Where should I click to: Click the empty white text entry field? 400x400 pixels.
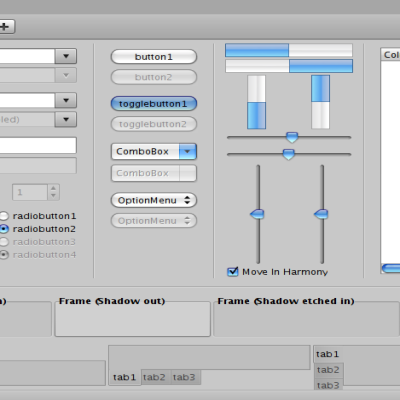[x=38, y=145]
